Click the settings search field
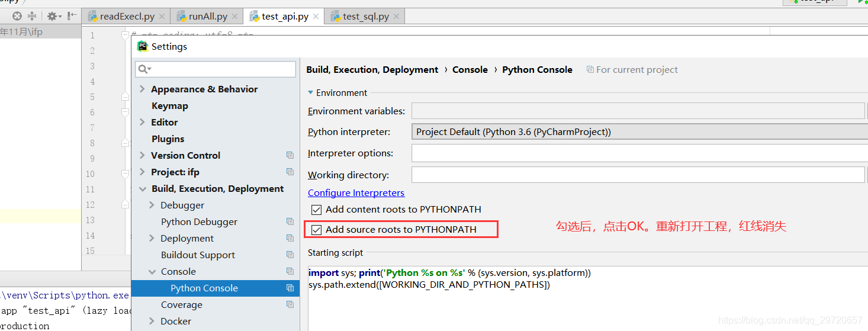This screenshot has width=868, height=331. [216, 69]
